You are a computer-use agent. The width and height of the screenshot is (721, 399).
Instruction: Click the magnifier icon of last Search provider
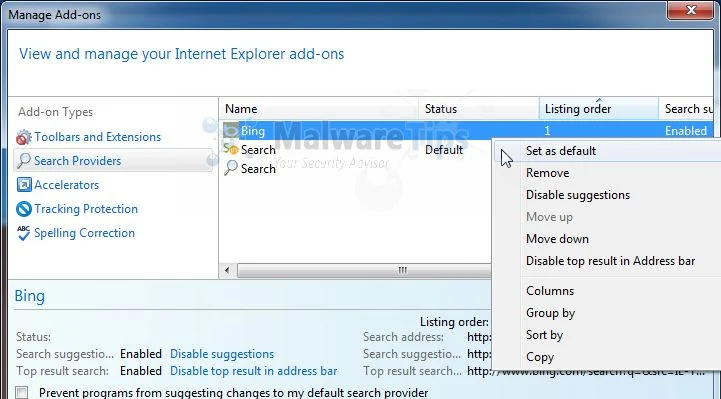click(231, 168)
